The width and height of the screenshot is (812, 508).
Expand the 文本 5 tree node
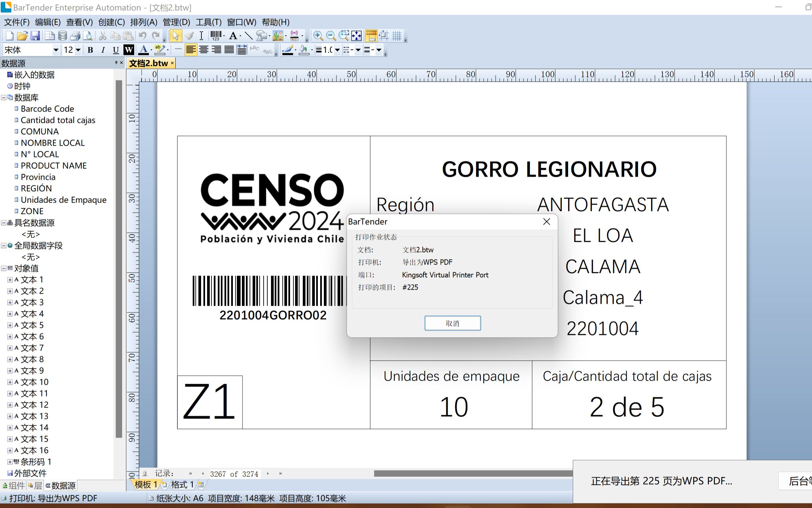pyautogui.click(x=10, y=325)
